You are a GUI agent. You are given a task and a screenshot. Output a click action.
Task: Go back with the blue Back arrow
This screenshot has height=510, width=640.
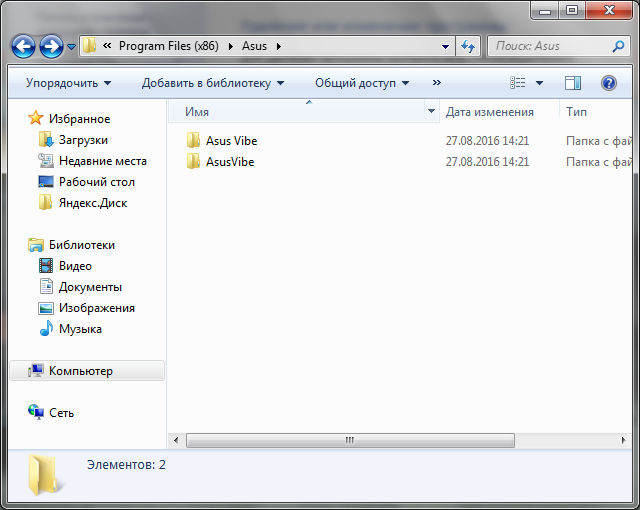pos(23,46)
